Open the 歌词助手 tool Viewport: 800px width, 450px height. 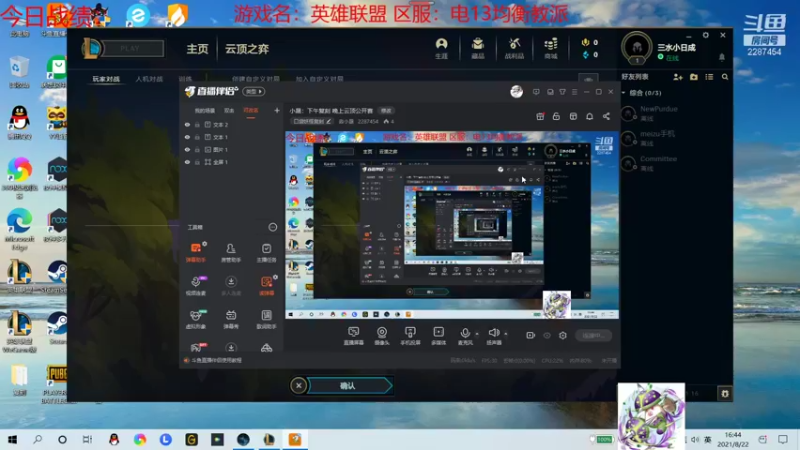pyautogui.click(x=266, y=319)
